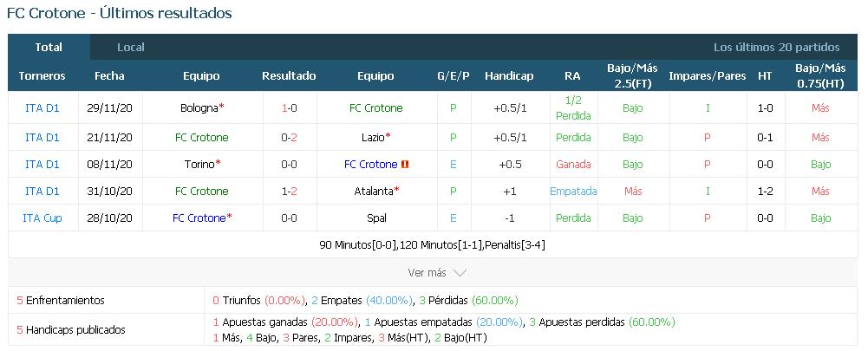This screenshot has height=351, width=868.
Task: Click the Bajo/Más 2.5(FT) column header
Action: [633, 76]
